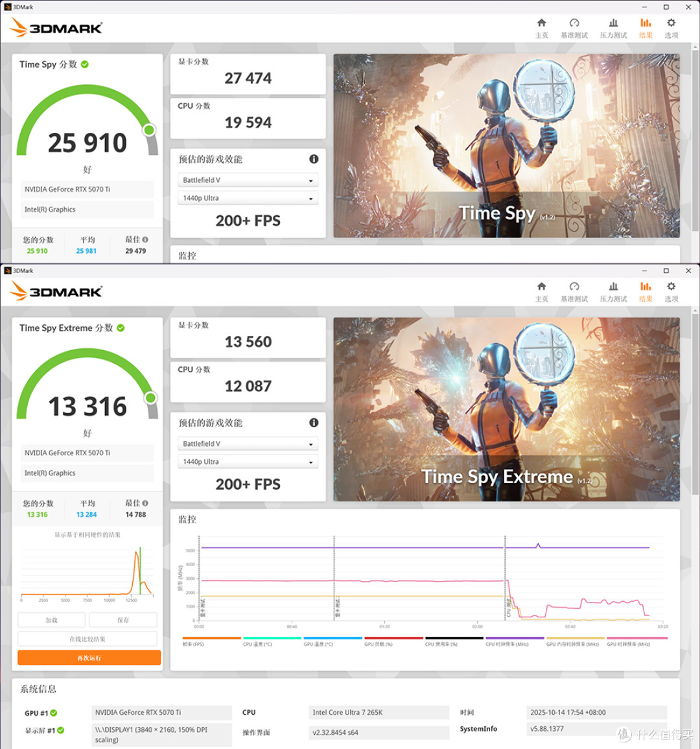Click Intel(R) Graphics under the 25 910 score
700x749 pixels.
[87, 209]
